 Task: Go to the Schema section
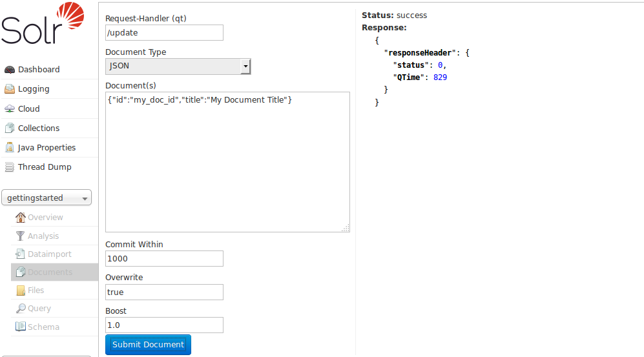[43, 327]
